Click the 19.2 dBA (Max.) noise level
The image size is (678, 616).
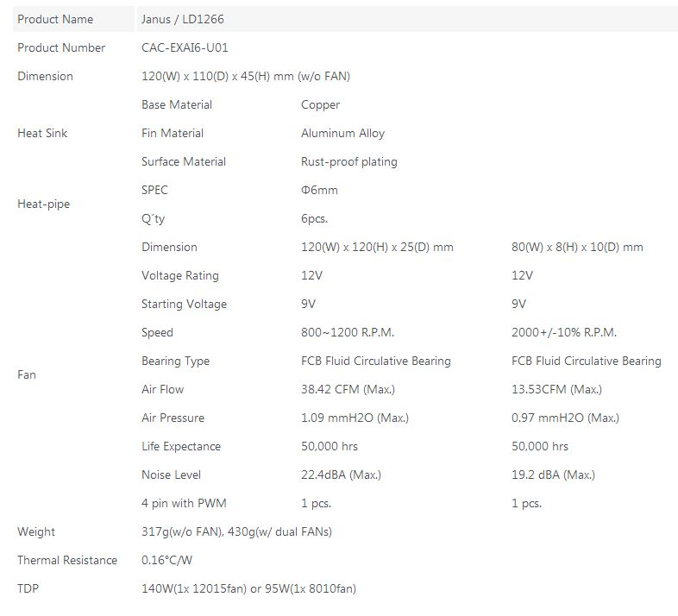point(553,475)
